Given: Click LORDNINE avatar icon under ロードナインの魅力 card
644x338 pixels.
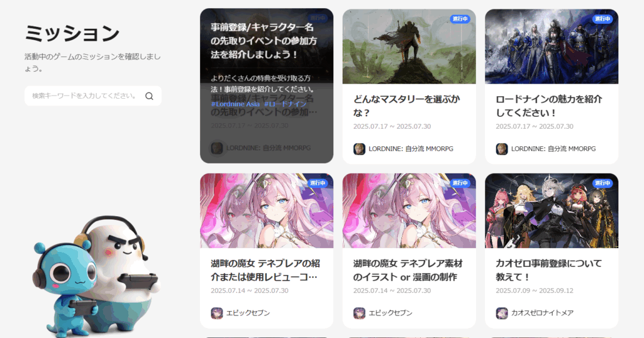Looking at the screenshot, I should click(501, 149).
